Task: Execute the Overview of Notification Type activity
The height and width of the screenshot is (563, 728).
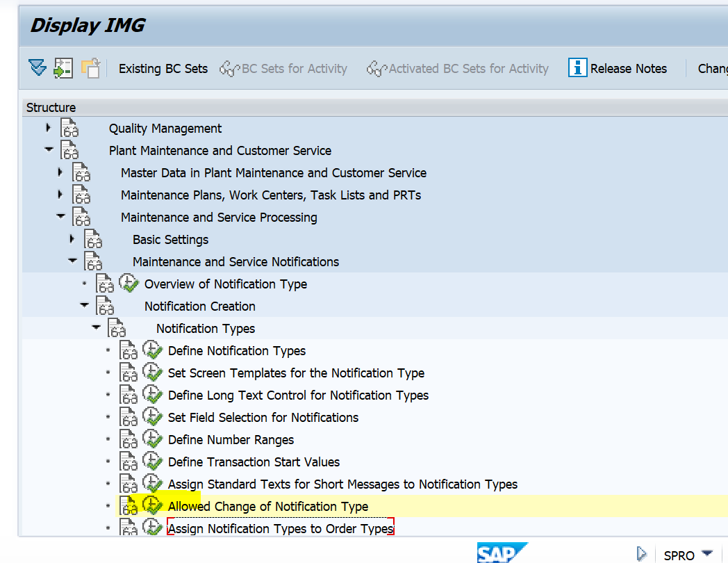Action: pyautogui.click(x=129, y=283)
